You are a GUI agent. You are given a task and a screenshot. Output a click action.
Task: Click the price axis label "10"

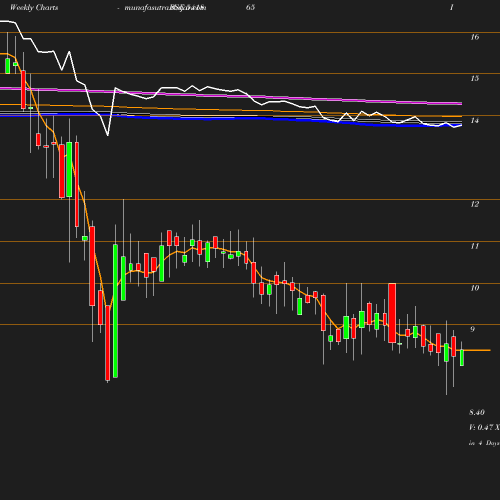point(475,288)
